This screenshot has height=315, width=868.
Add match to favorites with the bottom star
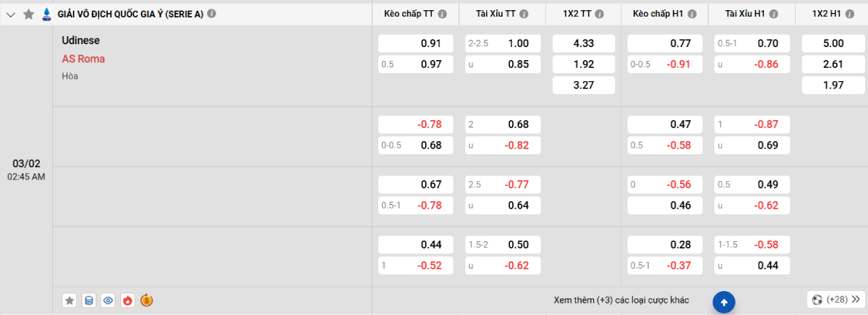(69, 300)
